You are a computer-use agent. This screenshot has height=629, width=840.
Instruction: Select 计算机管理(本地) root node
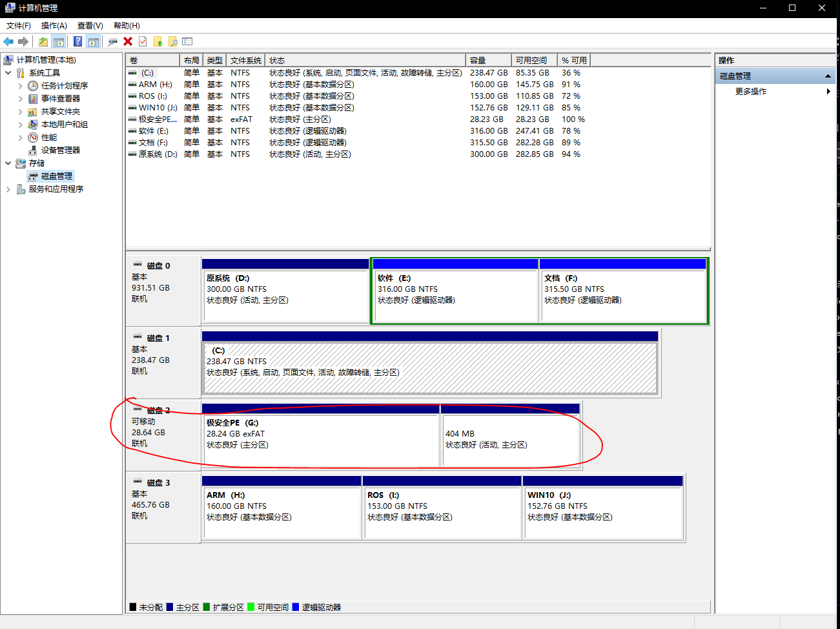click(46, 60)
